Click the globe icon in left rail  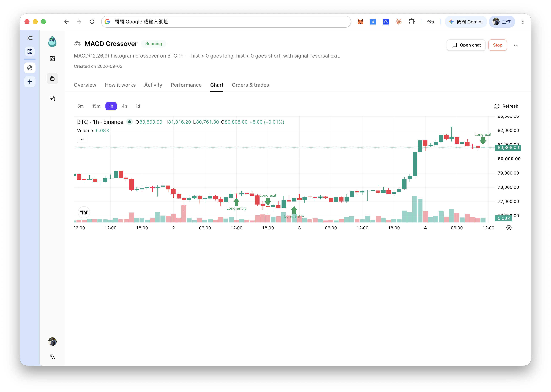[30, 68]
